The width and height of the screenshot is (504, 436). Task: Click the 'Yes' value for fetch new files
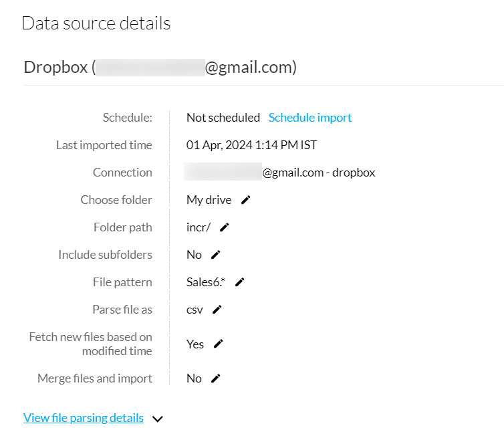pyautogui.click(x=195, y=344)
